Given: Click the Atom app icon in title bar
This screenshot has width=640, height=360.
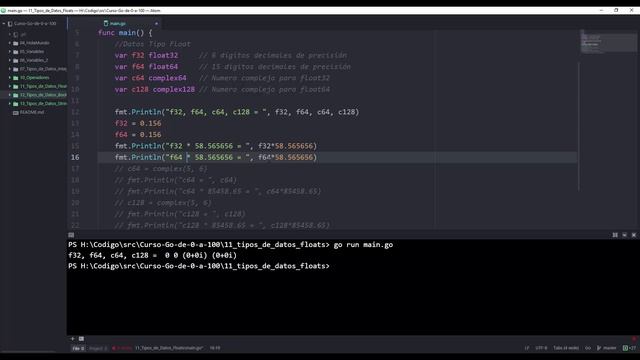Looking at the screenshot, I should pyautogui.click(x=3, y=11).
